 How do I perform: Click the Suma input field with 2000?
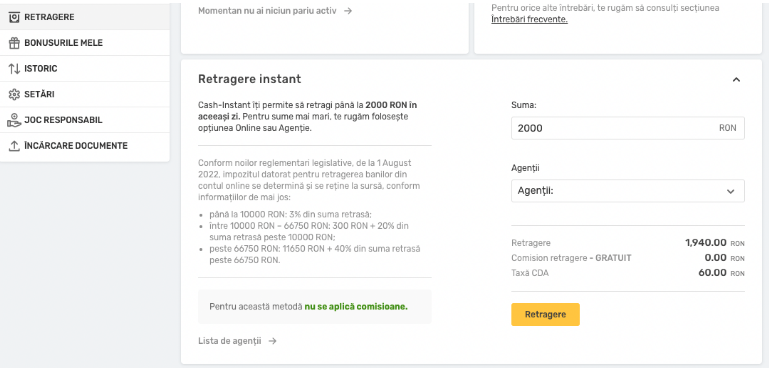[x=628, y=128]
